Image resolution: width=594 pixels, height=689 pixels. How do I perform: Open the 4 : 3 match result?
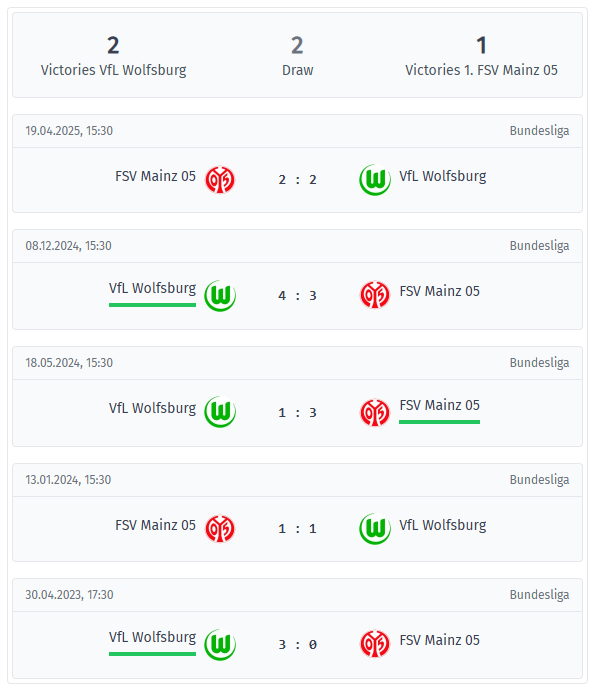297,296
